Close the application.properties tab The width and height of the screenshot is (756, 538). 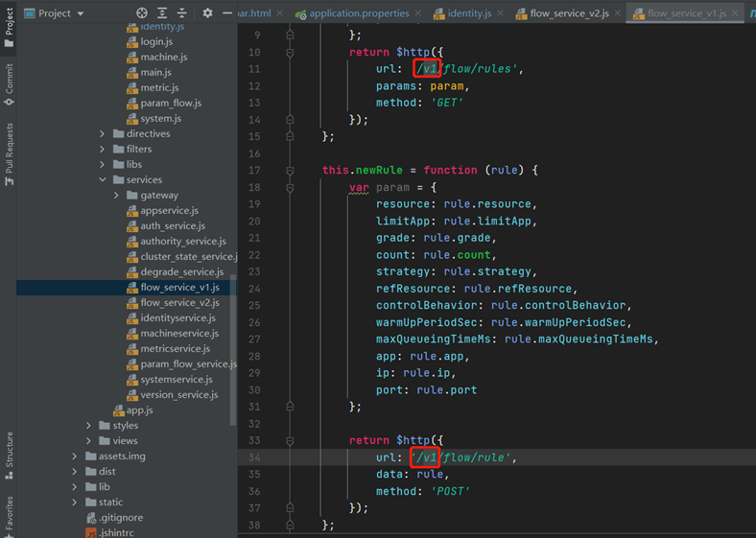tap(417, 13)
